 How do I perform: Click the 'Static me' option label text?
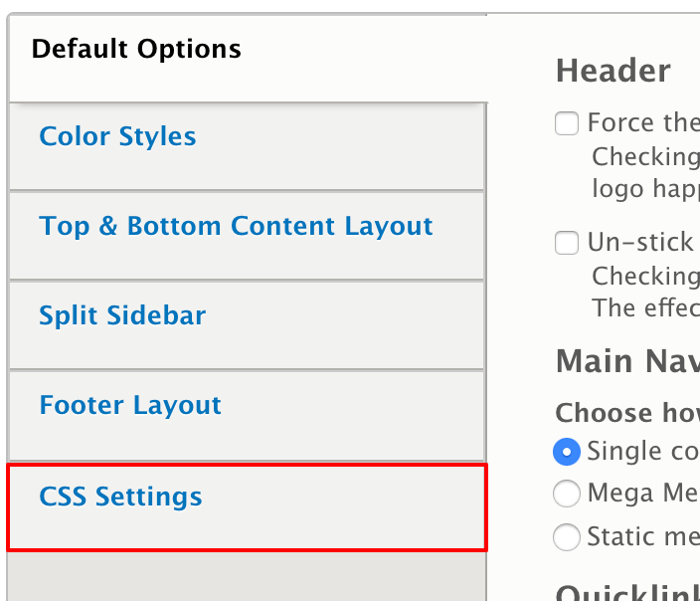(x=642, y=537)
